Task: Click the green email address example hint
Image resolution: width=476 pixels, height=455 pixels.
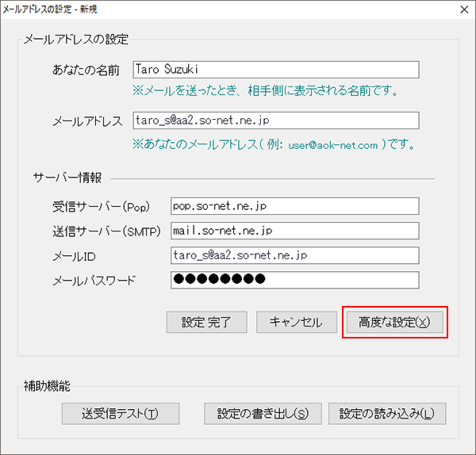Action: click(x=274, y=146)
